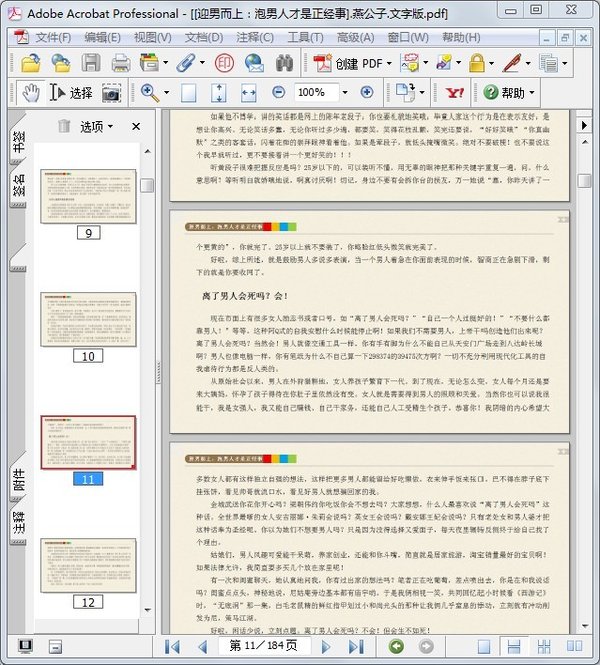The image size is (600, 665).
Task: Open the 文件(F) menu
Action: (x=53, y=38)
